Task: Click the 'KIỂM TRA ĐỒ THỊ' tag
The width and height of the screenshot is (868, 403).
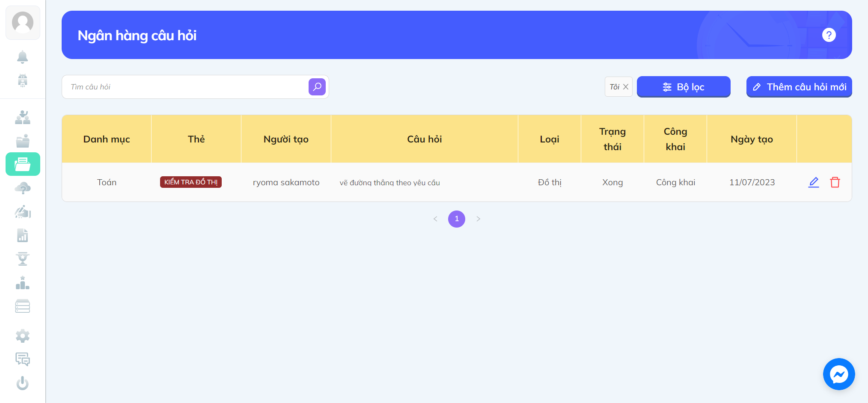Action: (191, 182)
